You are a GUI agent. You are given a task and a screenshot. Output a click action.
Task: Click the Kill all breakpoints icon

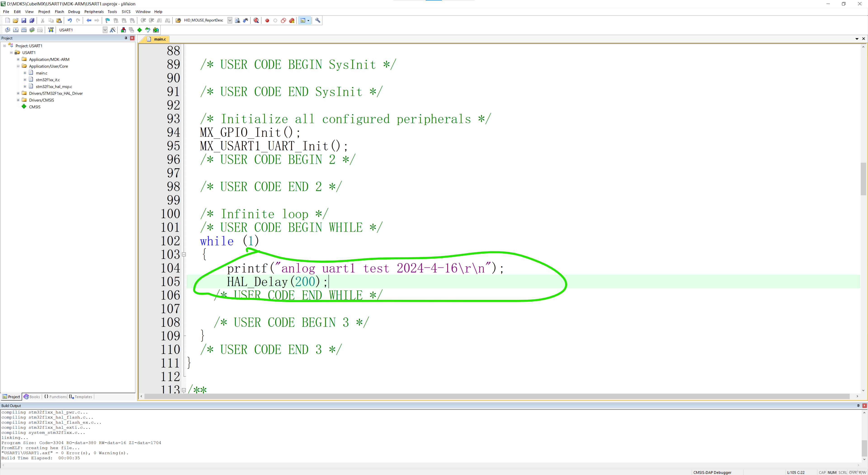coord(292,21)
